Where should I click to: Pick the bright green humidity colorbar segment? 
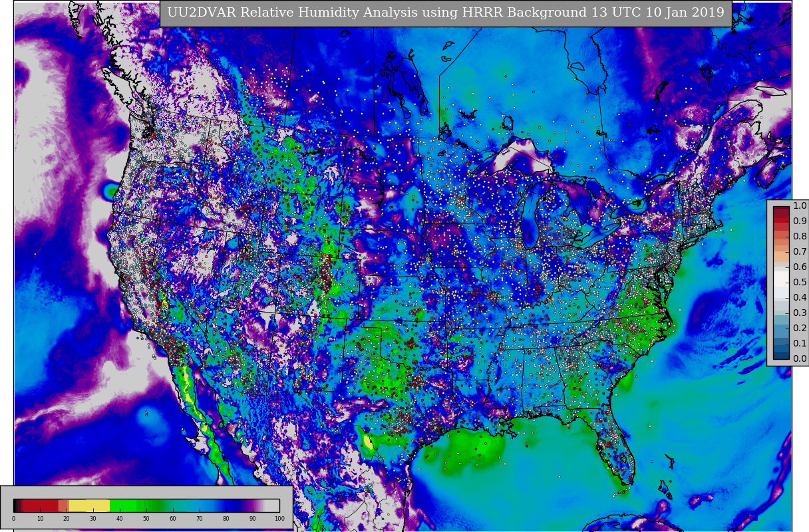124,505
